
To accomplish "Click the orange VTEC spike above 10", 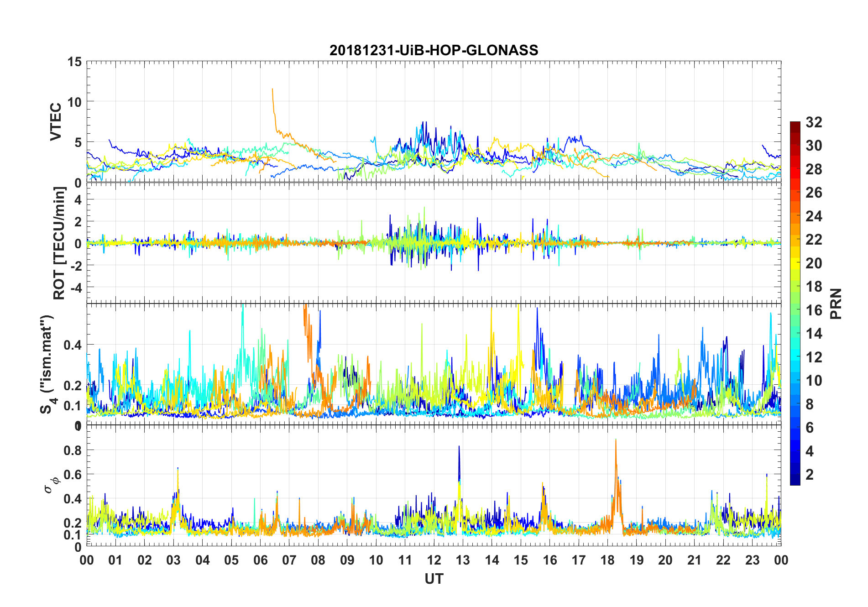I will pos(273,100).
